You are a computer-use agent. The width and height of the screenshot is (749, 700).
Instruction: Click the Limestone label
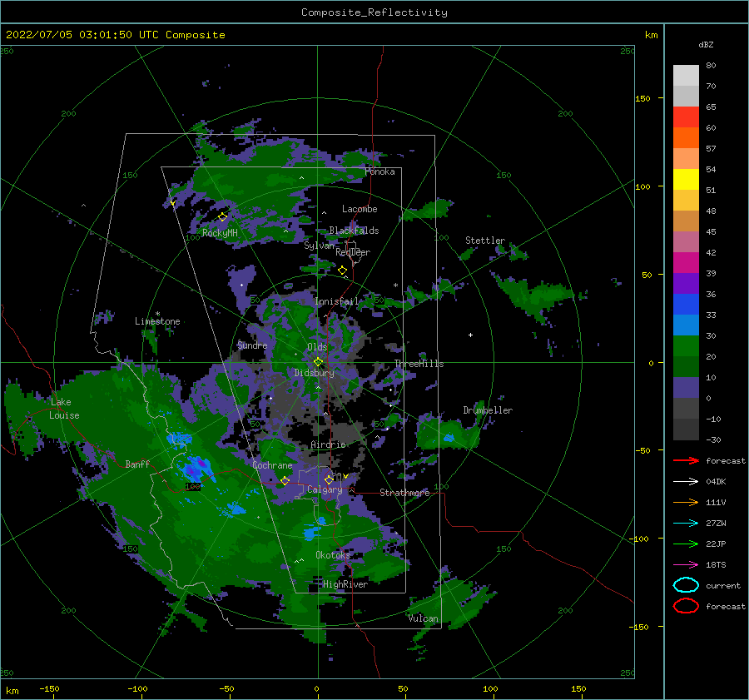(157, 321)
